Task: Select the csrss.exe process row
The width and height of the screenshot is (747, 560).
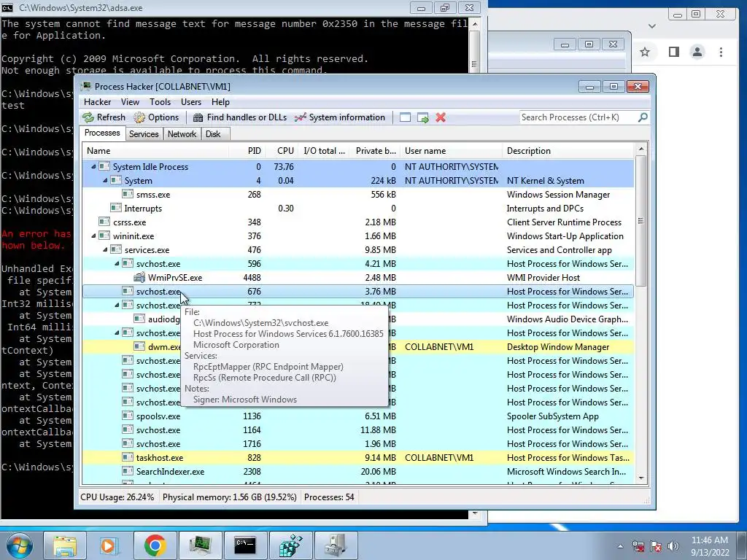Action: 358,222
